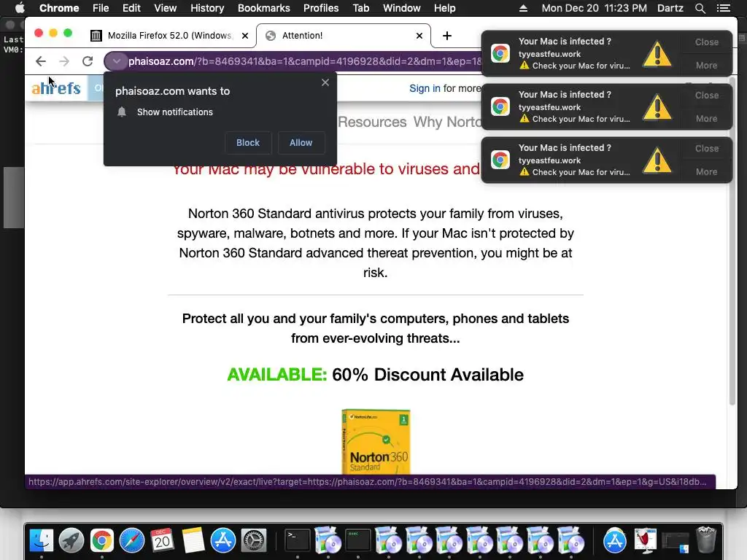Open the Notification Center list icon in menu bar
Viewport: 747px width, 560px height.
pos(724,8)
